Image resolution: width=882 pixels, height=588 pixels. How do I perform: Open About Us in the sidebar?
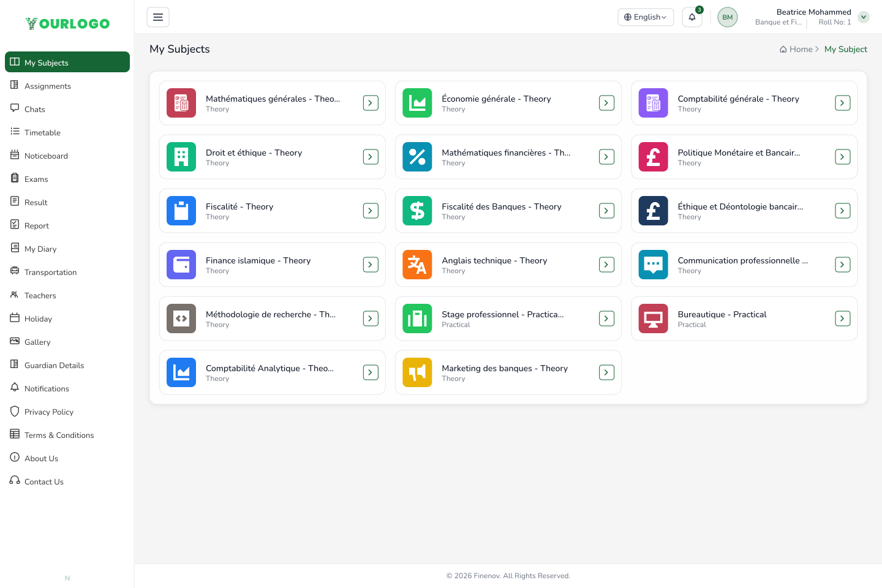coord(67,458)
